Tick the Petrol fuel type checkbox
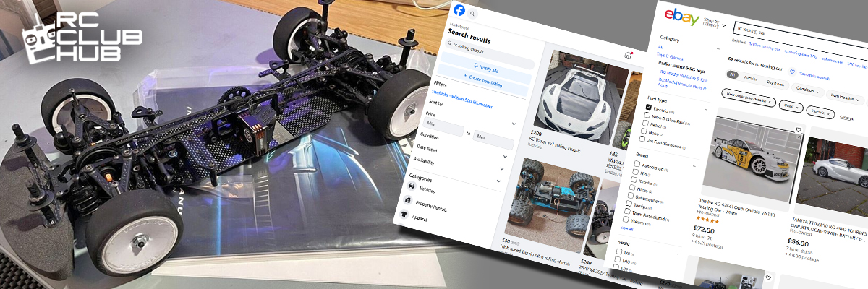This screenshot has width=868, height=289. coord(644,124)
